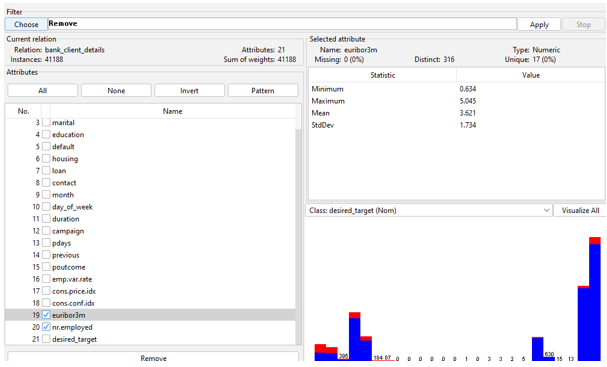Check the duration attribute checkbox
The height and width of the screenshot is (367, 607).
click(46, 219)
